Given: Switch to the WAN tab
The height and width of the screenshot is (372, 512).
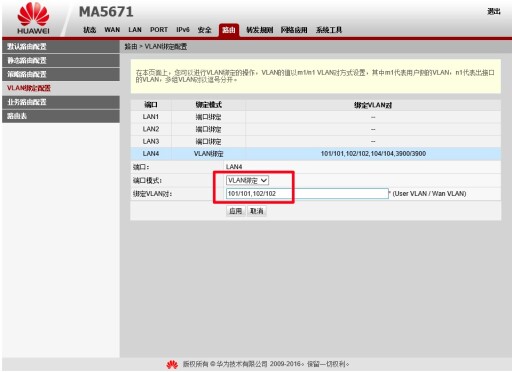Looking at the screenshot, I should coord(112,30).
